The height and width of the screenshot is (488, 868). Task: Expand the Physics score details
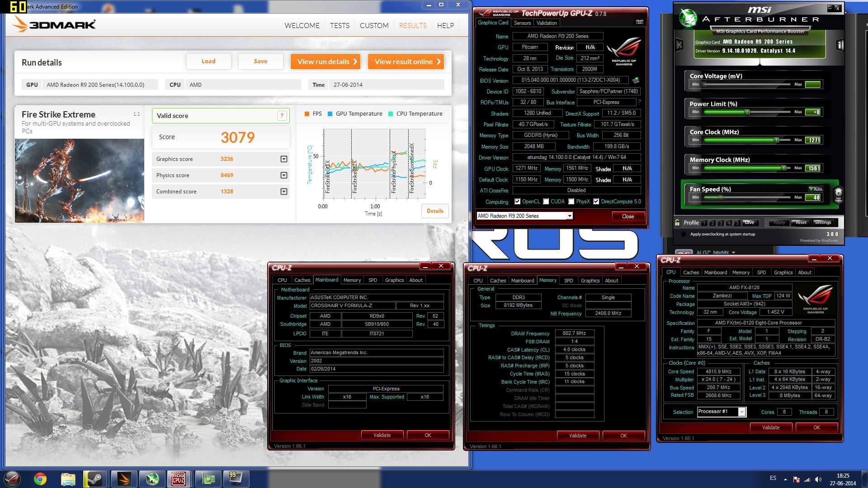284,175
